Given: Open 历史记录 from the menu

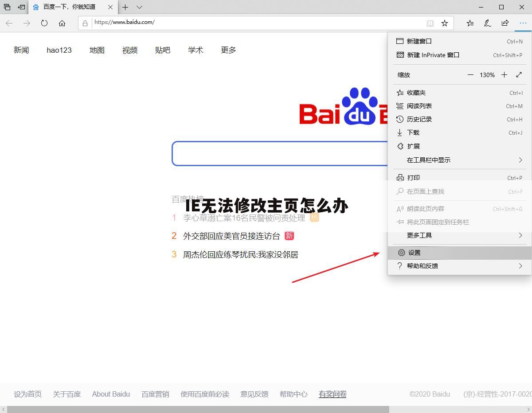Looking at the screenshot, I should point(460,119).
